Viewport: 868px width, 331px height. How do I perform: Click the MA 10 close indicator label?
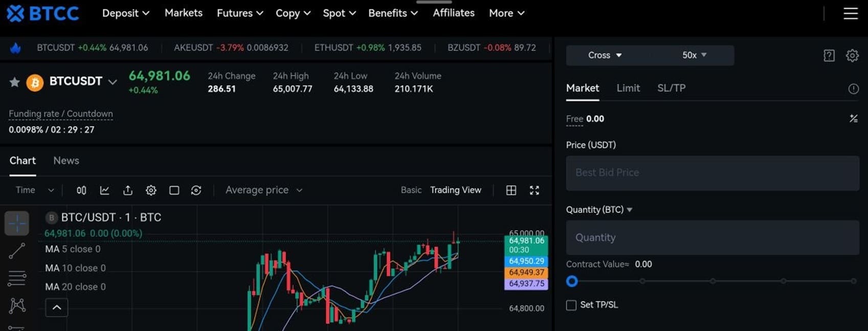pyautogui.click(x=75, y=268)
